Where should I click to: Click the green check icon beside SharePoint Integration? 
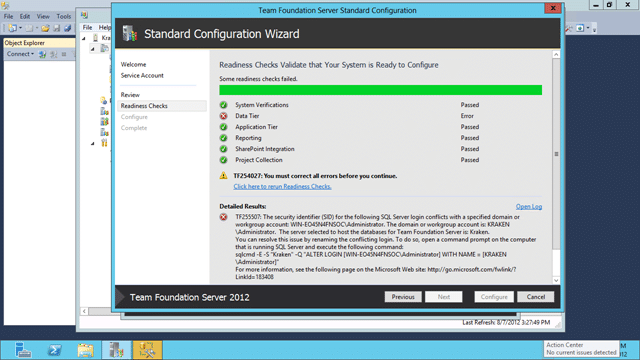pos(223,149)
